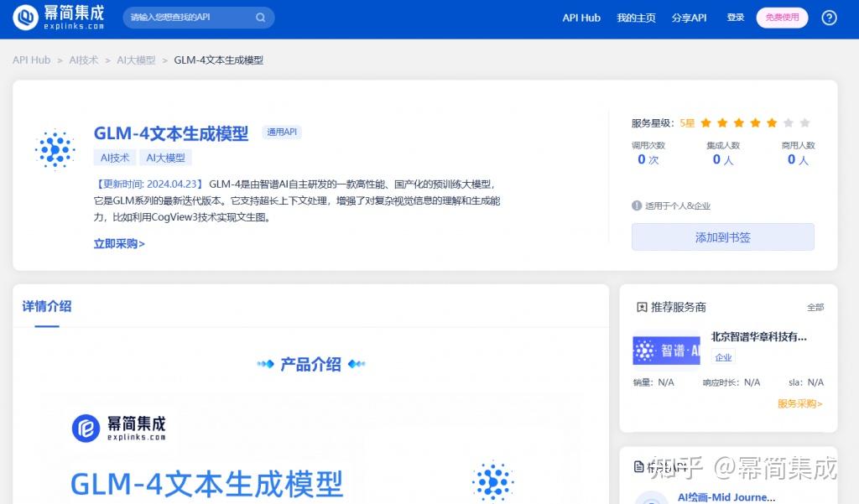Click the GLM-4 blue dotted model logo
Image resolution: width=859 pixels, height=504 pixels.
[55, 149]
